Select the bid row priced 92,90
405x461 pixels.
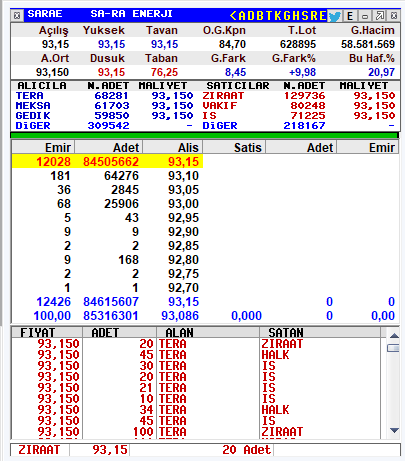coord(107,232)
